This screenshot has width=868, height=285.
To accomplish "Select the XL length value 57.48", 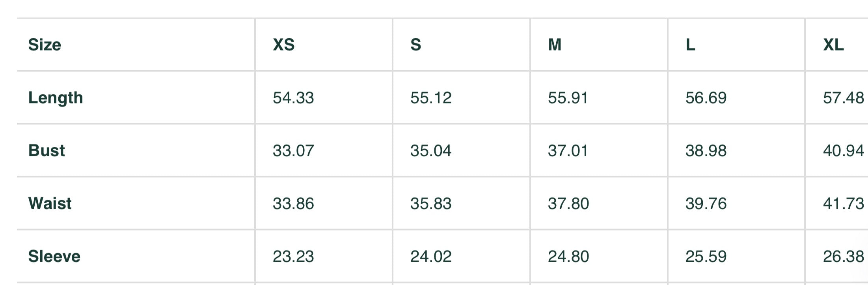I will click(844, 97).
